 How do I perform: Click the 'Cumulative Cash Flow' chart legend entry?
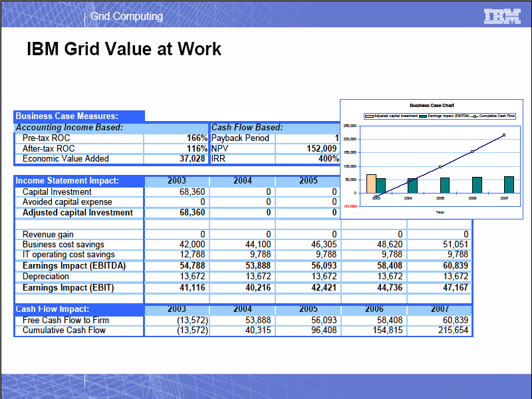tap(493, 116)
